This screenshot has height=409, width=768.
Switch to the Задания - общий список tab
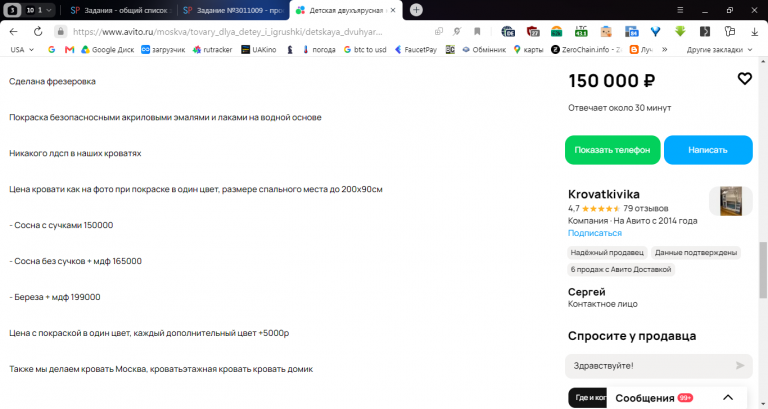point(120,10)
